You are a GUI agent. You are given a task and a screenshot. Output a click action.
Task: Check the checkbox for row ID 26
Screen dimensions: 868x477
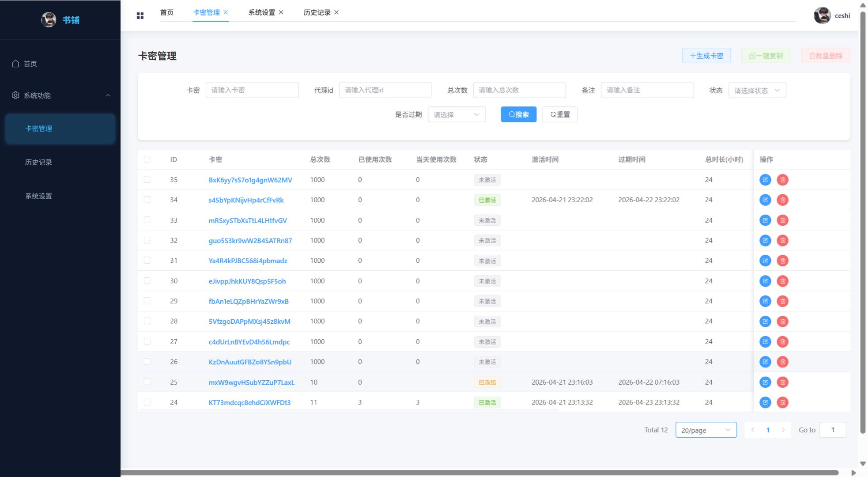pos(147,362)
